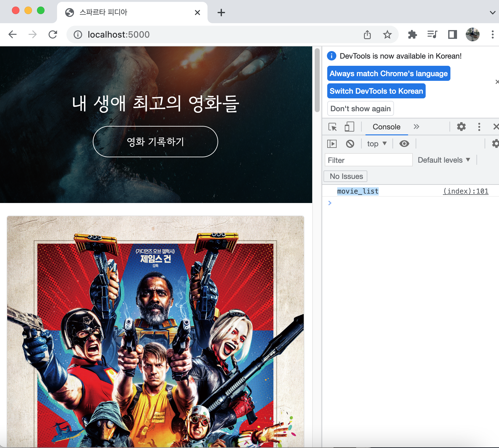Screen dimensions: 499x448
Task: Share this page via share icon
Action: point(367,34)
